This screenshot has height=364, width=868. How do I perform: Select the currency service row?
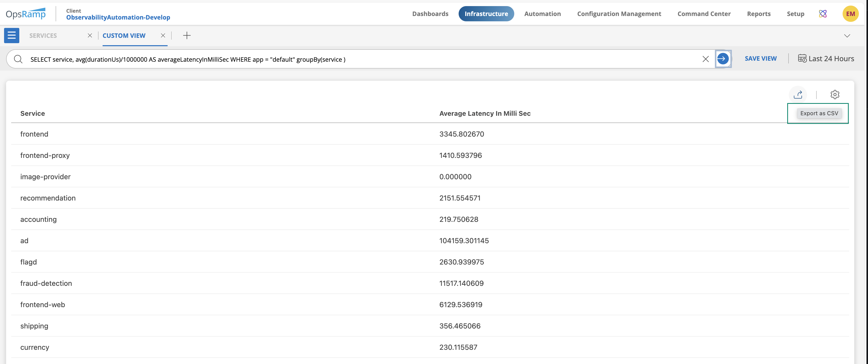click(430, 347)
